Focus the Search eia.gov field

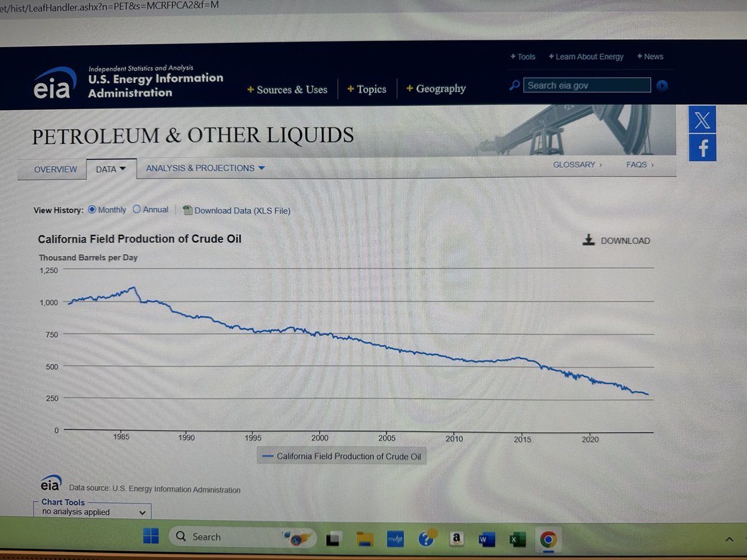(587, 85)
